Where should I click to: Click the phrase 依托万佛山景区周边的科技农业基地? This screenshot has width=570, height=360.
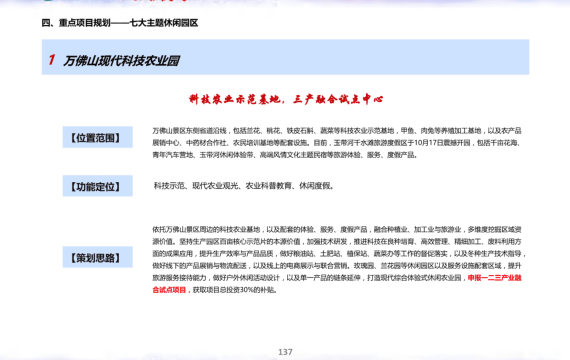point(206,229)
